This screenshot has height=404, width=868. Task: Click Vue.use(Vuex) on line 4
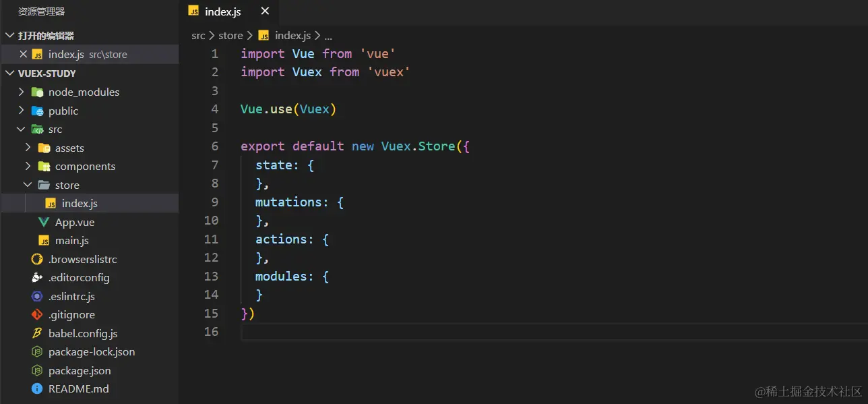pos(288,109)
